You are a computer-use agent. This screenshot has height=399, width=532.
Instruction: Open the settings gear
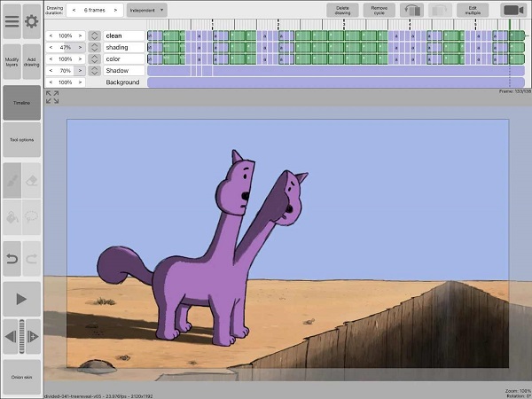click(x=32, y=21)
